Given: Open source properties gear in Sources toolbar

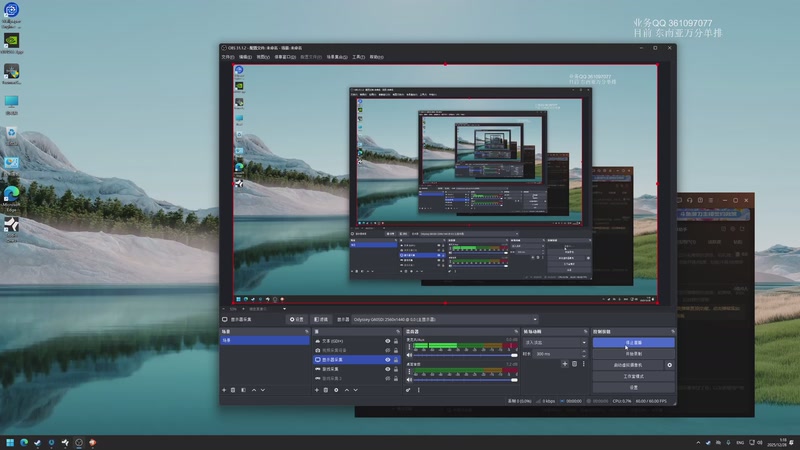Looking at the screenshot, I should pyautogui.click(x=336, y=390).
